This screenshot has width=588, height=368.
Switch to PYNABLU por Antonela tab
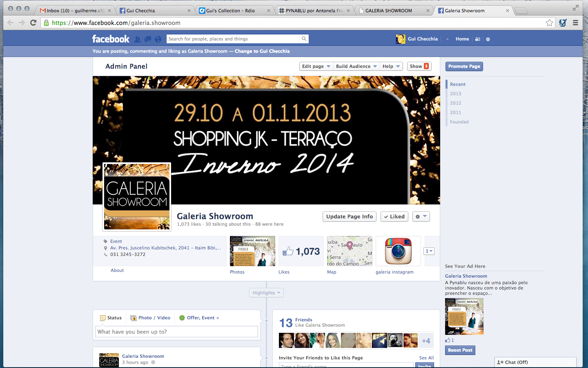coord(314,11)
